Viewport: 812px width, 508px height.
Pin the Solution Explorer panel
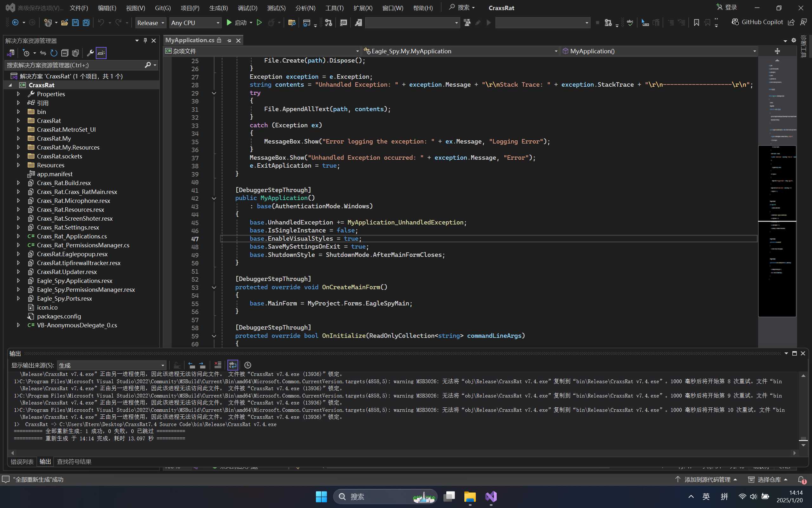145,40
